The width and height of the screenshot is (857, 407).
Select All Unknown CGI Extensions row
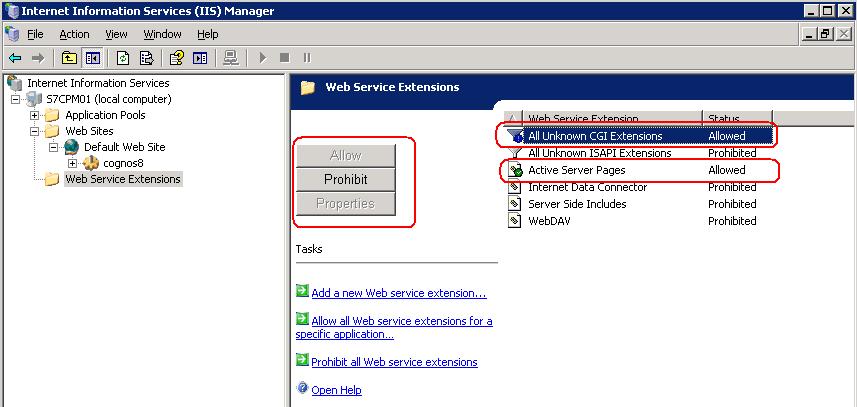click(638, 136)
